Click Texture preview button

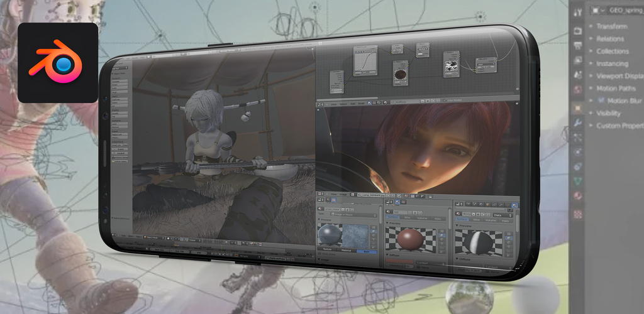coord(327,249)
